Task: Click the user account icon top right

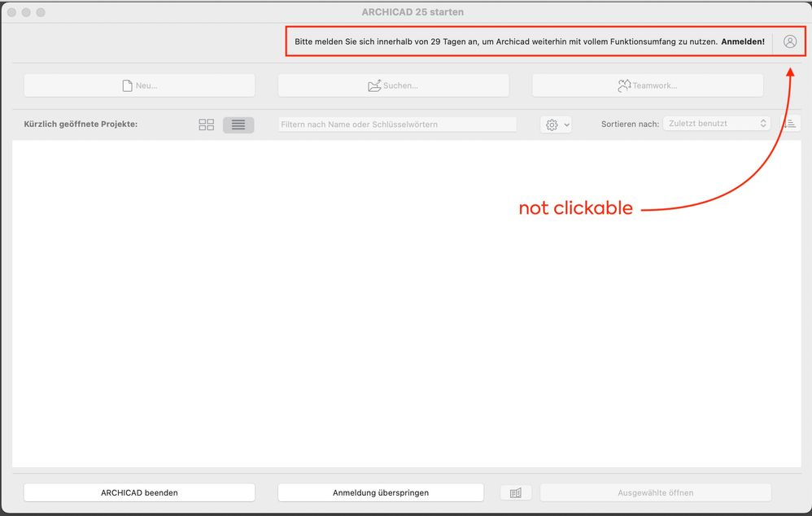Action: (x=789, y=42)
